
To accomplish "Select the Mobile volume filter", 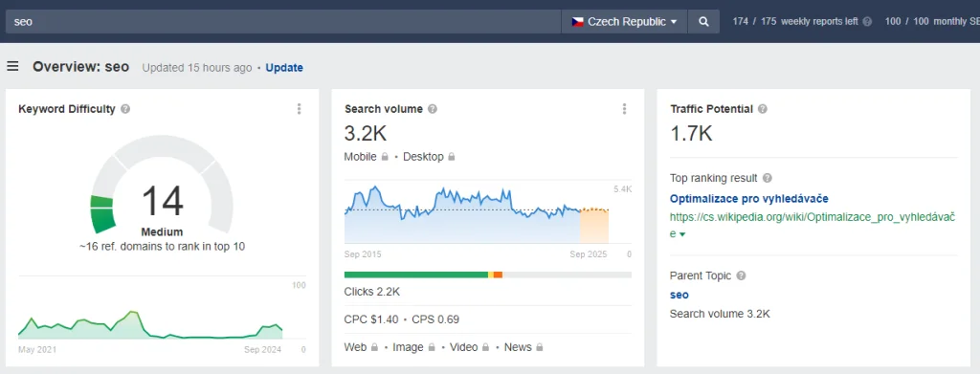I will tap(361, 157).
